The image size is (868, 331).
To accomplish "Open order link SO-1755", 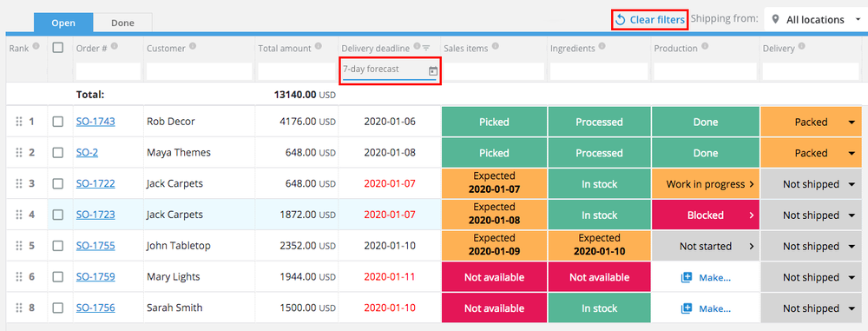I will (95, 246).
